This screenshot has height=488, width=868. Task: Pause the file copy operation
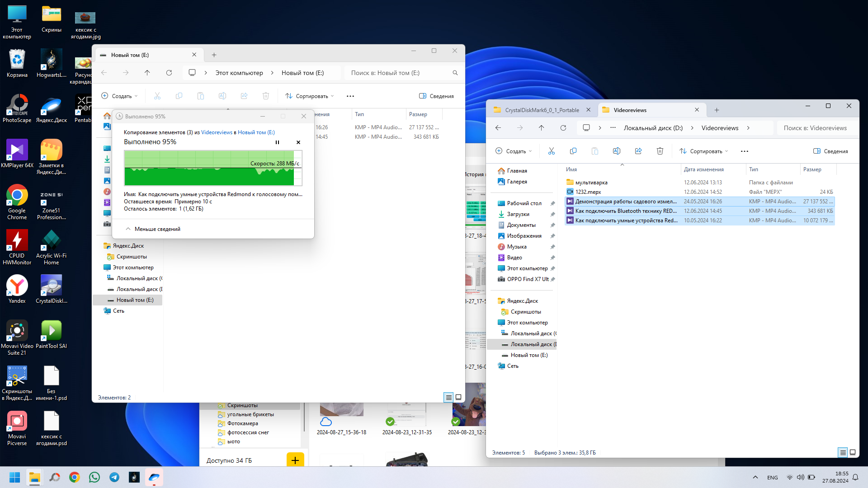click(x=277, y=142)
